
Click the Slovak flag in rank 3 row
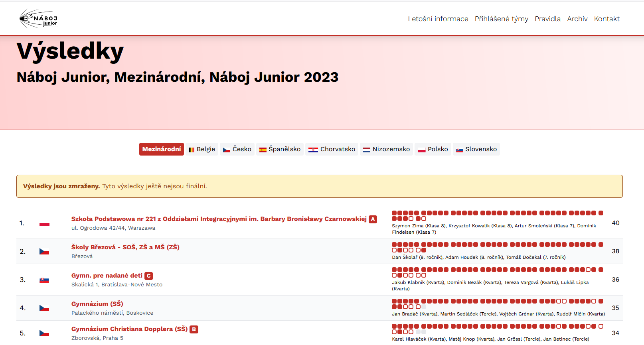(44, 280)
